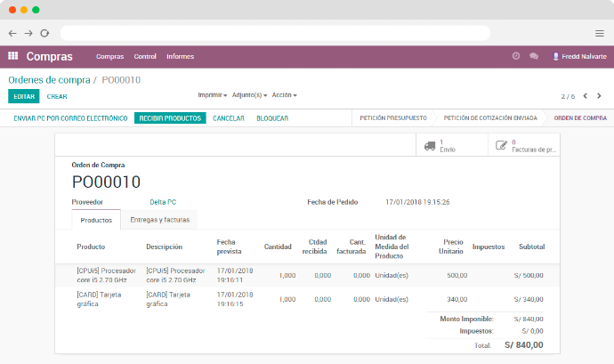Click the EDITAR button
This screenshot has height=364, width=614.
[24, 96]
